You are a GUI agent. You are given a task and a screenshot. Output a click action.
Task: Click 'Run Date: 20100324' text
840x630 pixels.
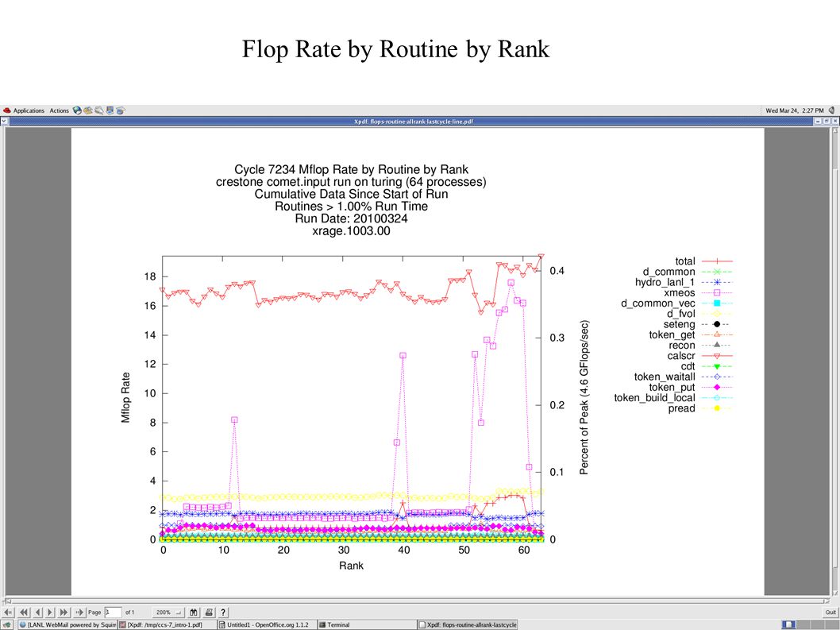pos(352,218)
